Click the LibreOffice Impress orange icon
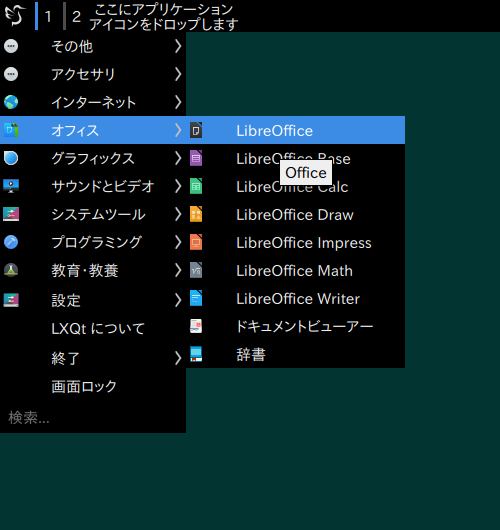500x530 pixels. click(196, 242)
